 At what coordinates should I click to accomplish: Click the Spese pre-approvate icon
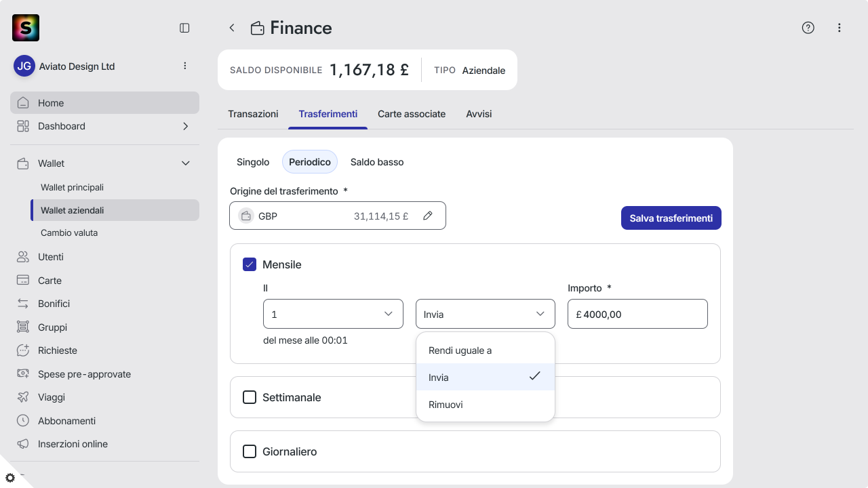pos(23,374)
